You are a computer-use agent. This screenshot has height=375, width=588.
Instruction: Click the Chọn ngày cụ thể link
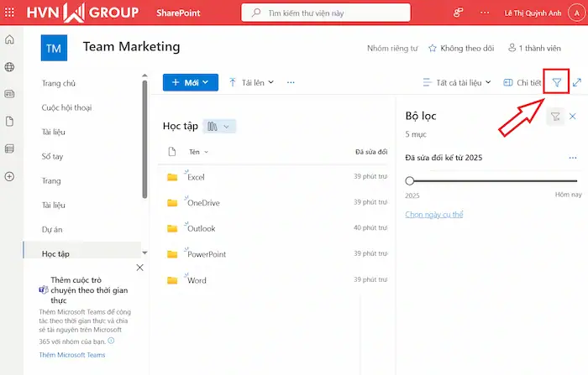tap(434, 215)
